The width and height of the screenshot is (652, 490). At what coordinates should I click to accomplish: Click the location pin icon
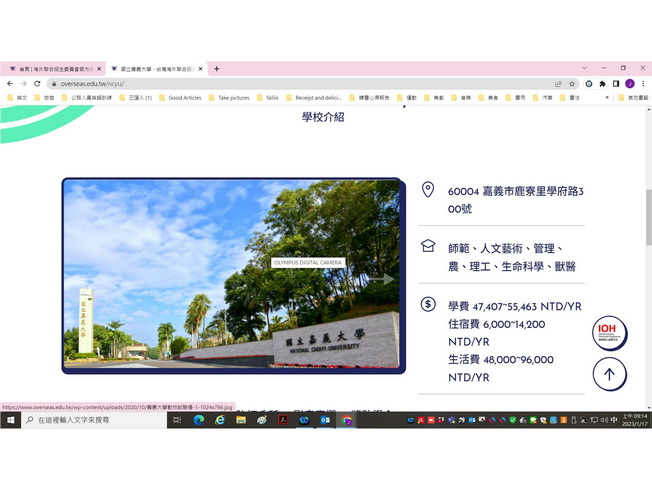pyautogui.click(x=428, y=190)
